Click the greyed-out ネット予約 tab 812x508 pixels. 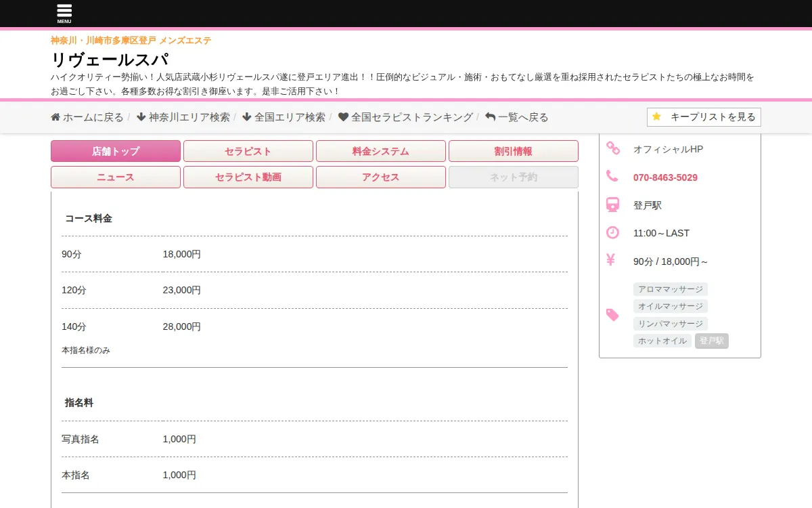pos(514,177)
